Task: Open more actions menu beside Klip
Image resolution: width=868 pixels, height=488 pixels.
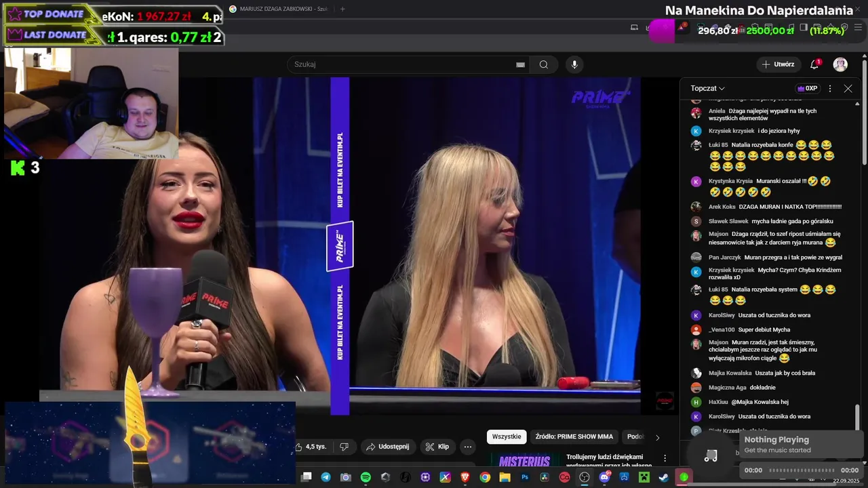Action: [467, 447]
